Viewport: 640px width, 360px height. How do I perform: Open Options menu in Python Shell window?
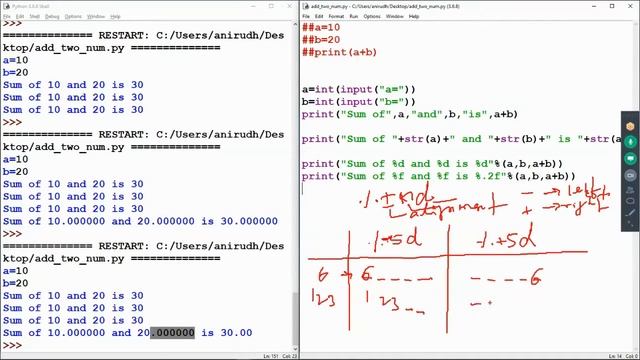(73, 16)
